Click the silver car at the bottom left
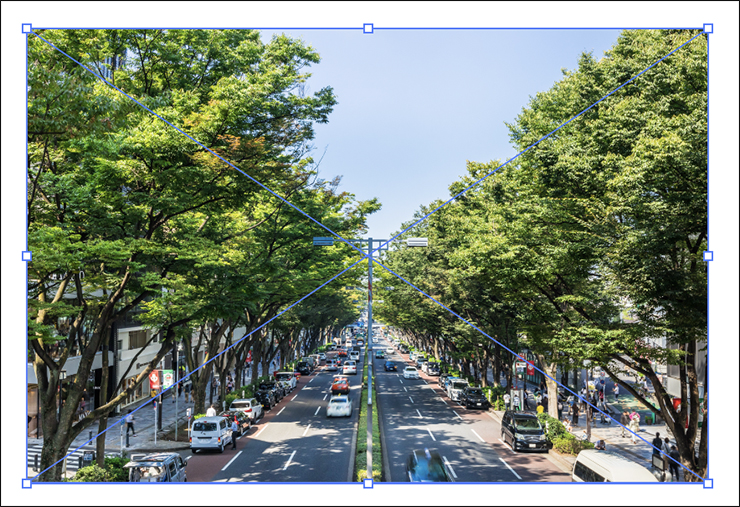Screen dimensions: 740x507 click(x=156, y=467)
